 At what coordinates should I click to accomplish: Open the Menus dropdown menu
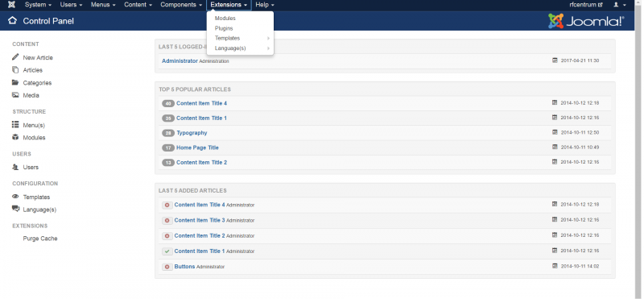click(x=103, y=5)
